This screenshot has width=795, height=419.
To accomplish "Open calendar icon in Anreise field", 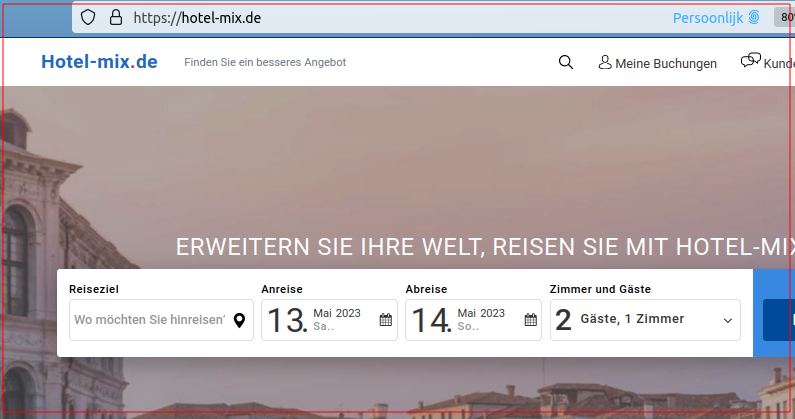I will click(x=386, y=320).
